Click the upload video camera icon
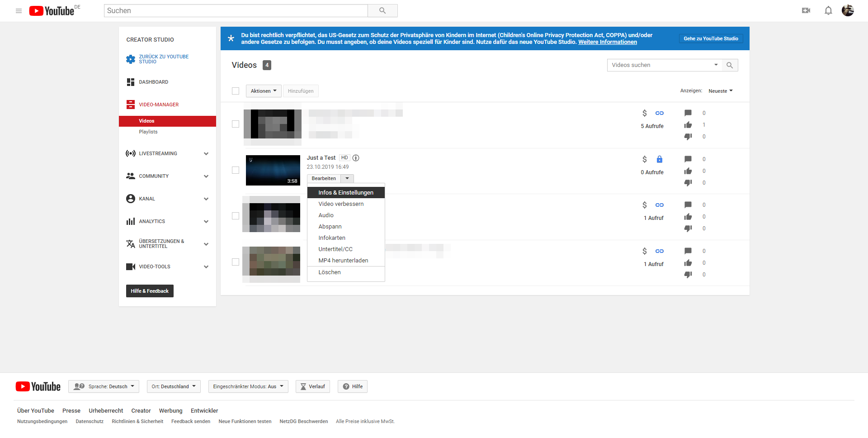 [x=806, y=10]
